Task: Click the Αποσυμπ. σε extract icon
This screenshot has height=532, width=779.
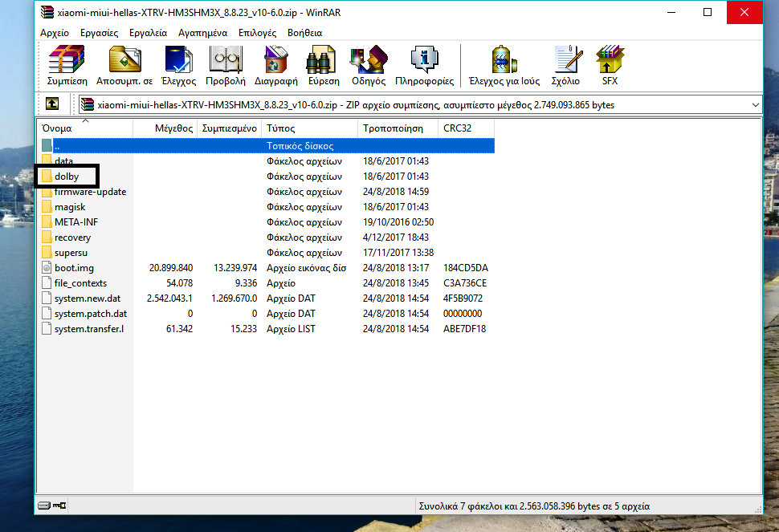Action: coord(124,66)
